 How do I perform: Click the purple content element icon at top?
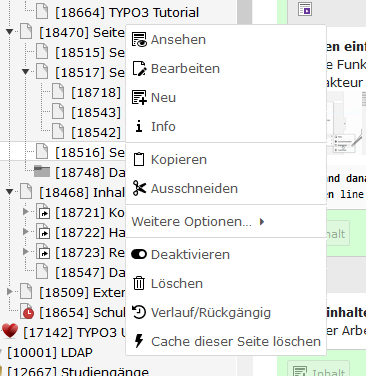(x=305, y=9)
